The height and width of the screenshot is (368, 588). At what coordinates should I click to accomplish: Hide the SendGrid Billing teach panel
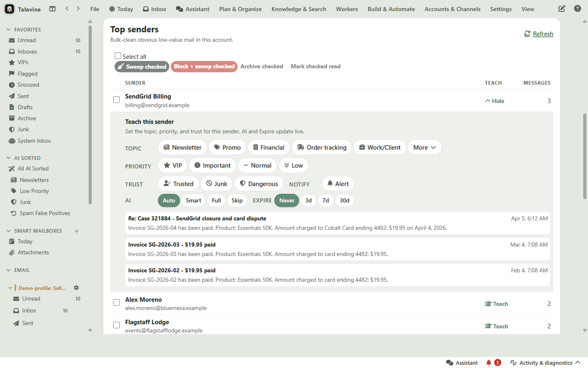tap(494, 101)
